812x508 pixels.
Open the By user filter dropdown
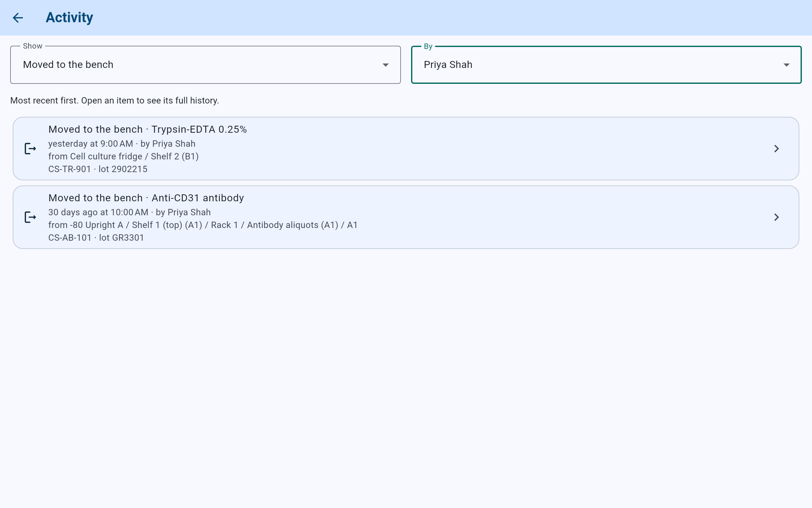(606, 64)
